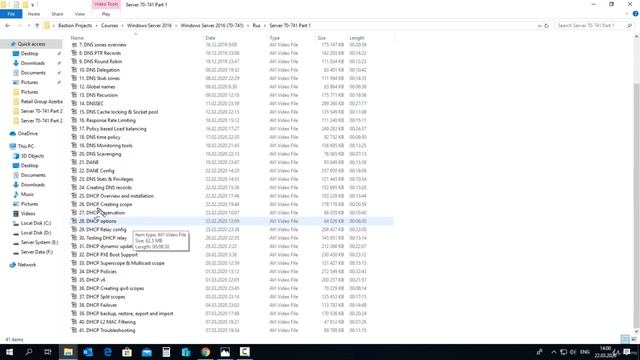Expand the ribbon chevron
640x360 pixels.
point(627,14)
